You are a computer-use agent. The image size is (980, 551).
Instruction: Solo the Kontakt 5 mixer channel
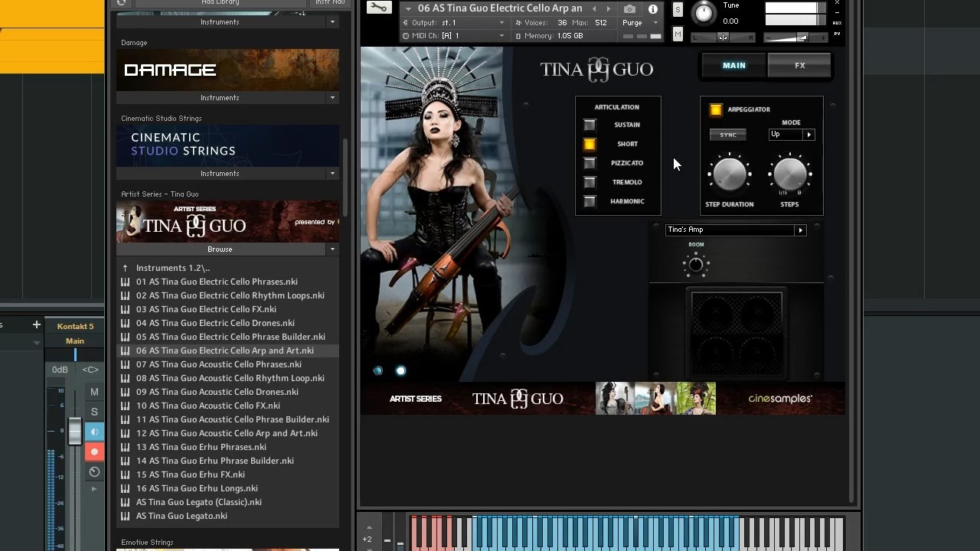pyautogui.click(x=94, y=412)
